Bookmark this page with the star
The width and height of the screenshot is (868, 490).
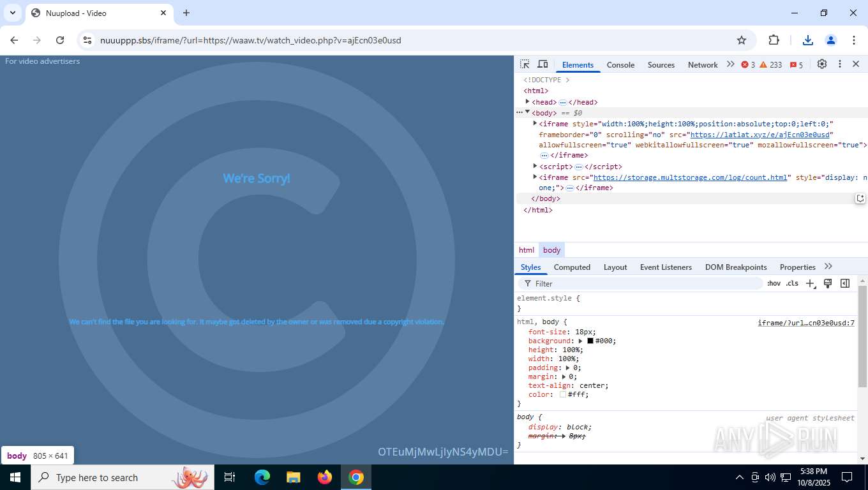[x=742, y=40]
